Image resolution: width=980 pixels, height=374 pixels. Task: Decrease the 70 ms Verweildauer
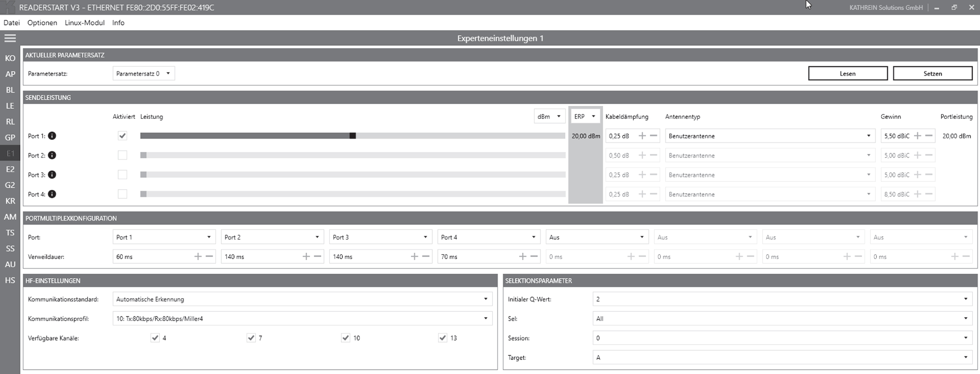pos(534,257)
